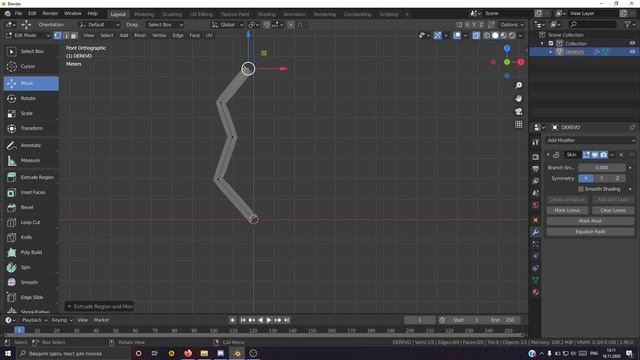Pick the Edge Slide tool
Viewport: 640px width, 360px height.
pyautogui.click(x=31, y=298)
